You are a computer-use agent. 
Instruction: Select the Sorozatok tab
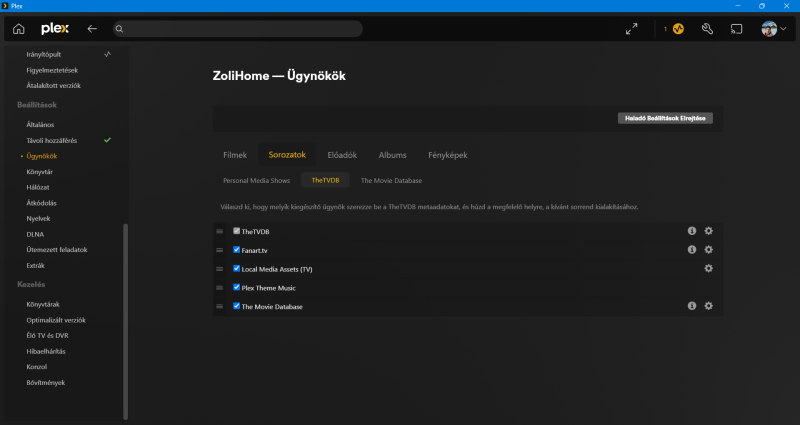(x=287, y=155)
